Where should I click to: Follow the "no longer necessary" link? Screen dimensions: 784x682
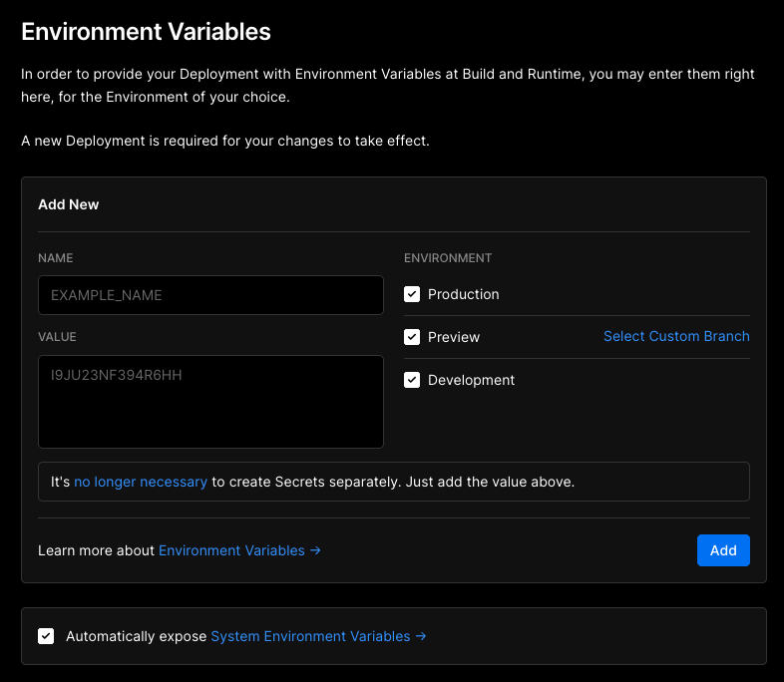141,482
